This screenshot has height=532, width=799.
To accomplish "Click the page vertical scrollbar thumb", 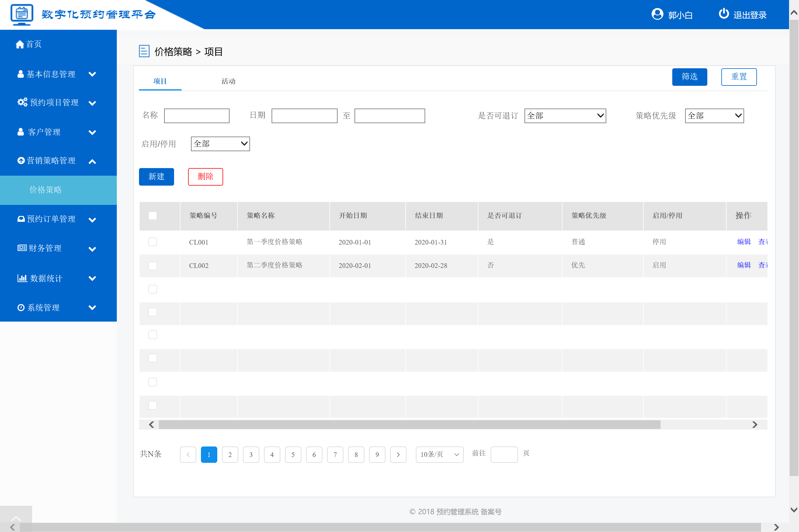I will (794, 248).
